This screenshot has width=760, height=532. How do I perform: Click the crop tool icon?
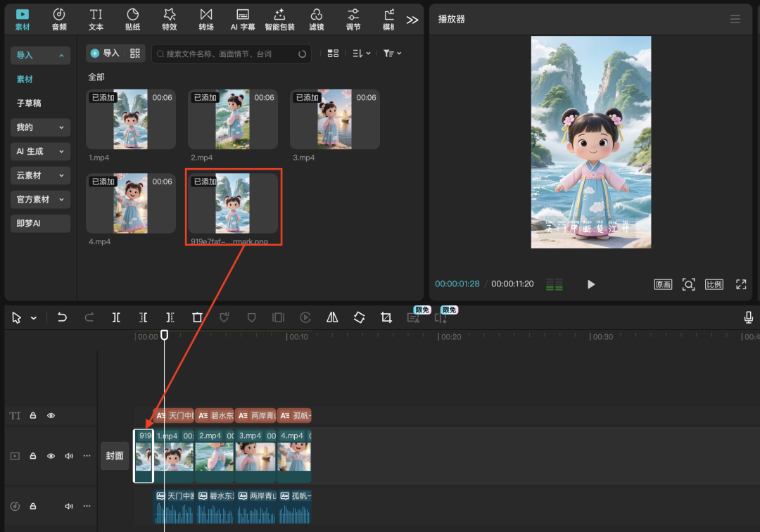tap(386, 317)
